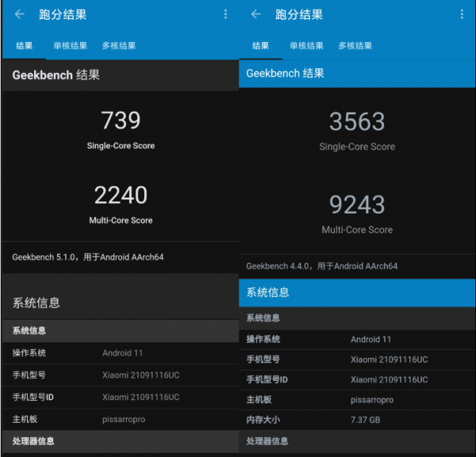Click the 操作系统 Android 11 row in right screen
This screenshot has height=457, width=476.
[357, 340]
